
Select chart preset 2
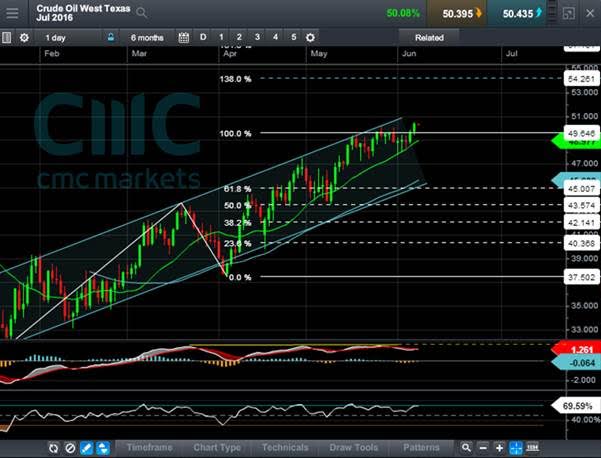point(239,37)
